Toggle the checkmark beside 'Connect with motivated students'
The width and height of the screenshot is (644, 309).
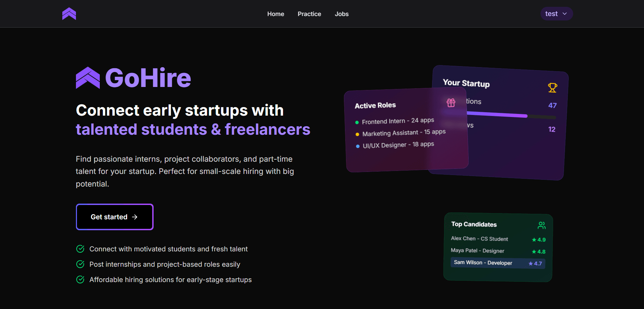(x=80, y=249)
